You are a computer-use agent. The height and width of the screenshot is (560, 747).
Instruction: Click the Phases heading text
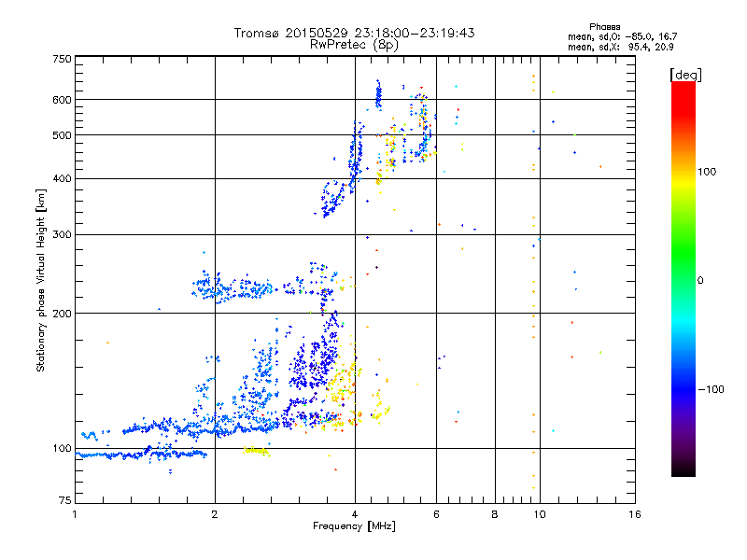(x=604, y=27)
